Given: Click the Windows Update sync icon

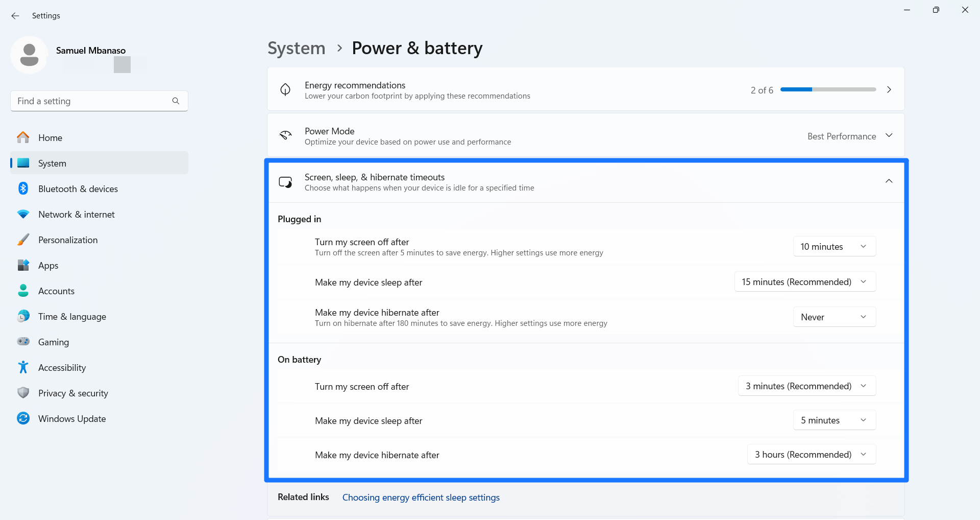Looking at the screenshot, I should pyautogui.click(x=23, y=418).
